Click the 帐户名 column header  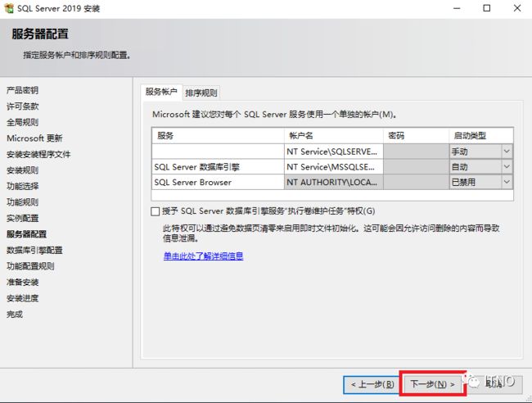pos(333,136)
